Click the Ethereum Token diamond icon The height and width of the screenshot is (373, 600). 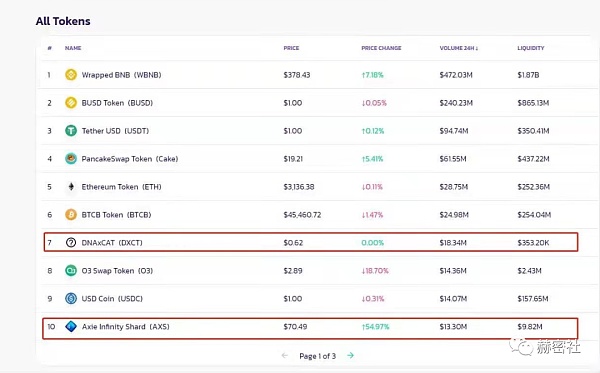[x=71, y=186]
